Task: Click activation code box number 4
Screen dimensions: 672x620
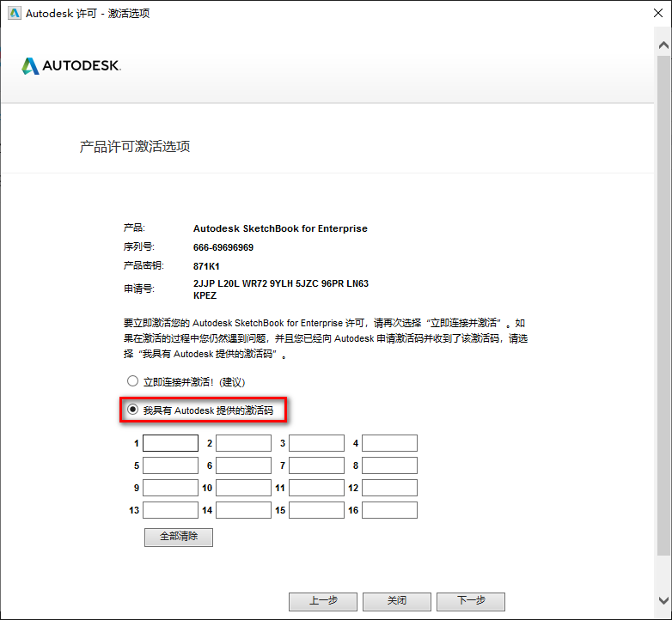Action: pyautogui.click(x=389, y=443)
